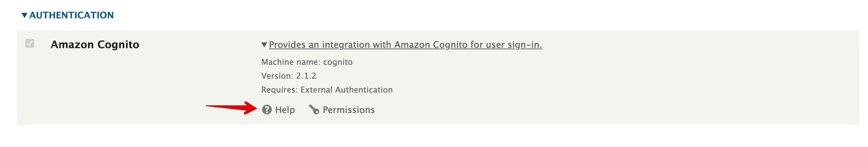Screen dimensions: 868x147
Task: Collapse the Authentication section triangle
Action: pyautogui.click(x=24, y=15)
